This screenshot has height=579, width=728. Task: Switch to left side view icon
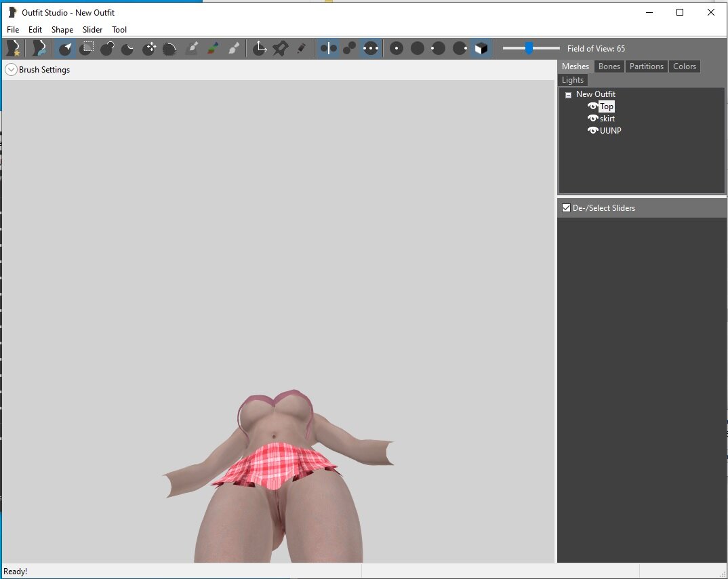438,48
